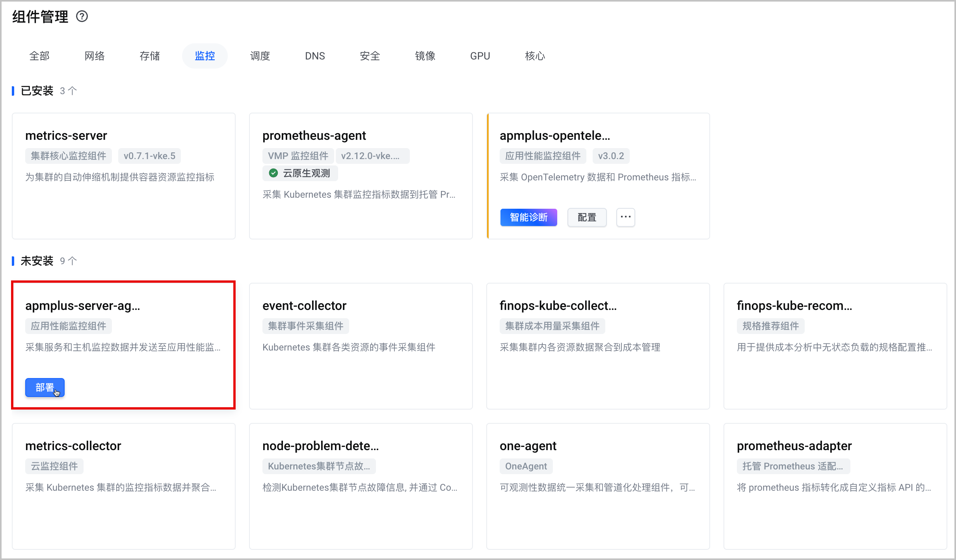Open the 调度 tab
956x560 pixels.
point(260,56)
